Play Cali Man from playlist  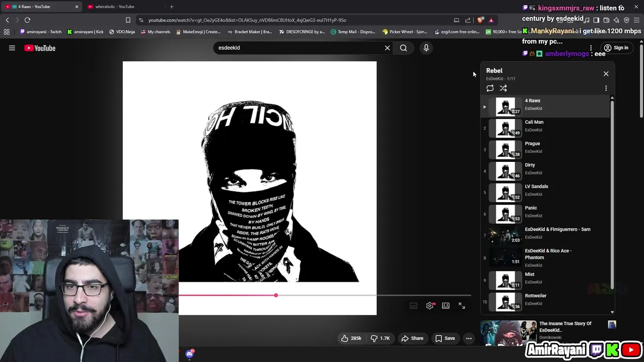pyautogui.click(x=546, y=128)
